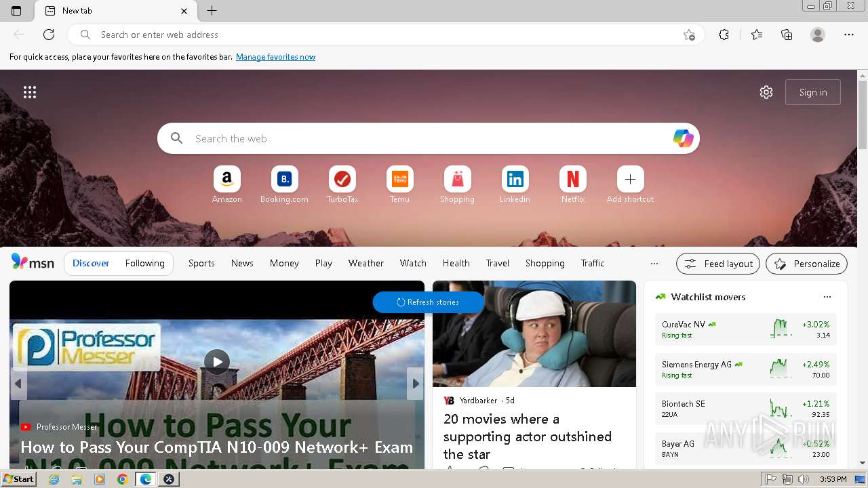
Task: Open the Booking.com shortcut tile
Action: pyautogui.click(x=284, y=185)
